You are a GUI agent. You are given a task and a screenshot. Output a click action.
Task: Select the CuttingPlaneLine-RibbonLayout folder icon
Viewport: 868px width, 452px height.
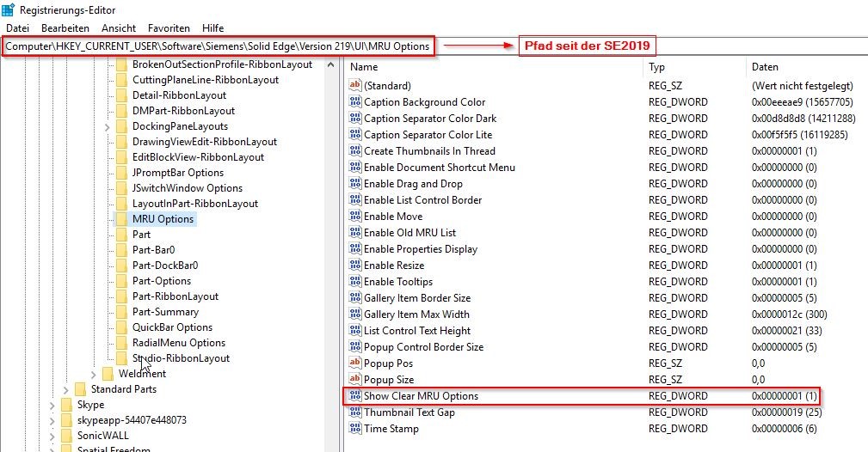point(122,80)
